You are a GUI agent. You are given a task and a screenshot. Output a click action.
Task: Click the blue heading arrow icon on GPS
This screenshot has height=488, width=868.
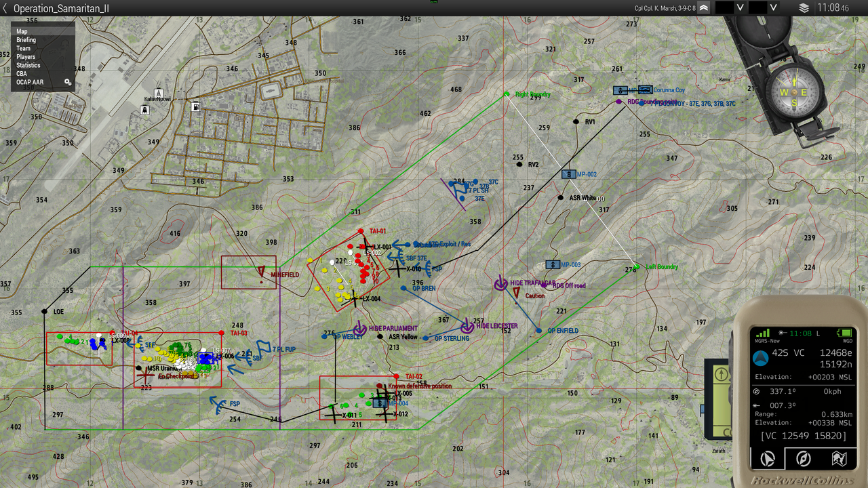tap(760, 357)
